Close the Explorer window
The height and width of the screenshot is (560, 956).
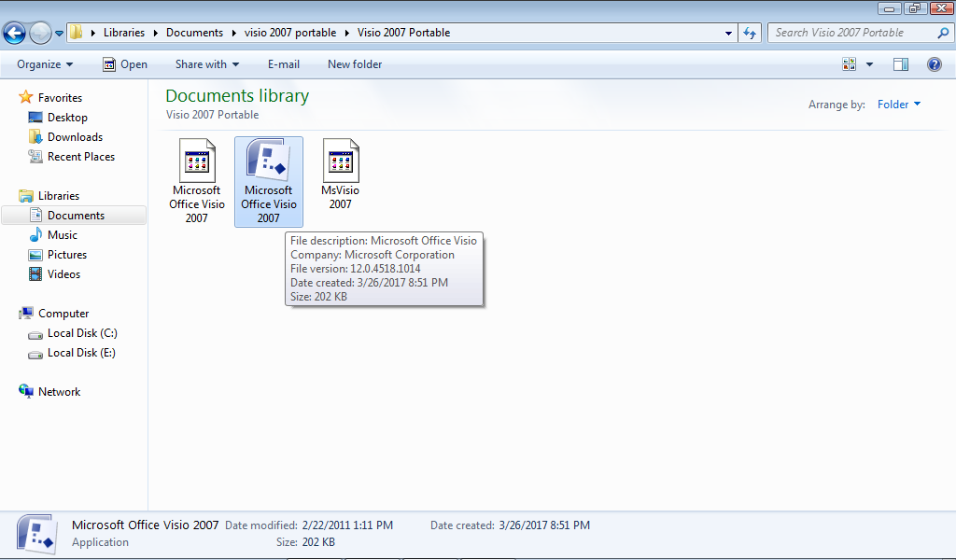[941, 8]
